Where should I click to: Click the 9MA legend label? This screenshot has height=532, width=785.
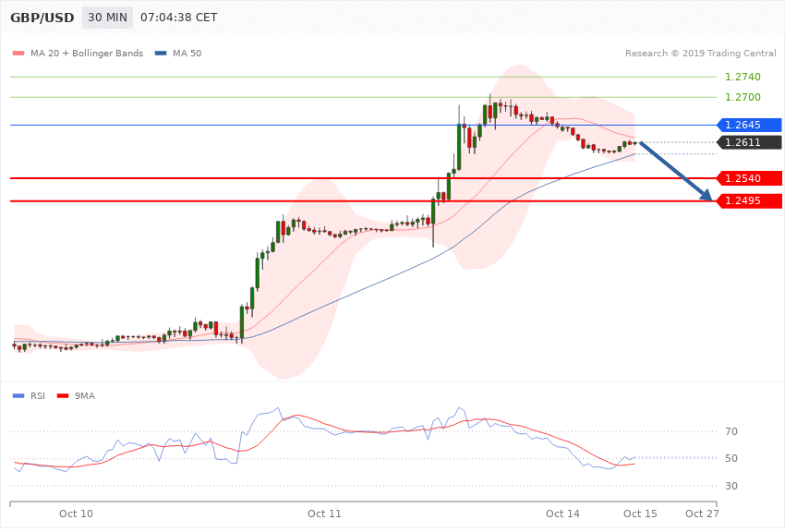[x=85, y=396]
